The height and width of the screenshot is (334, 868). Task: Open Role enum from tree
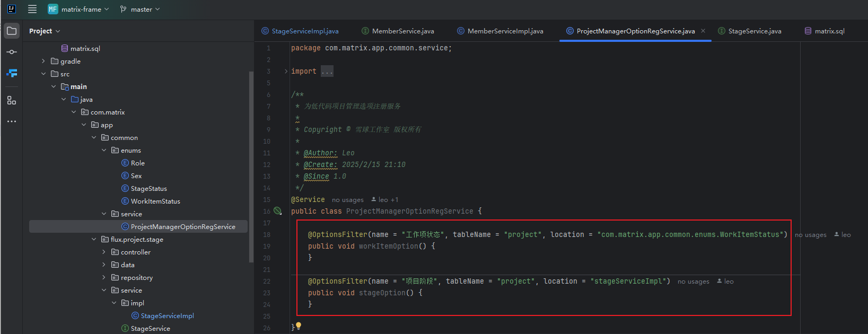pos(138,163)
